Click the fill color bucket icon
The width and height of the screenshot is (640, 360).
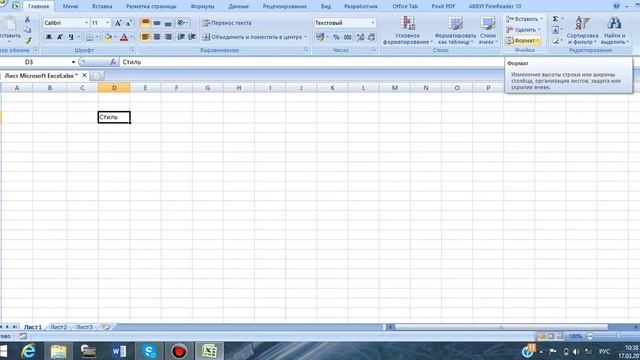[x=108, y=37]
